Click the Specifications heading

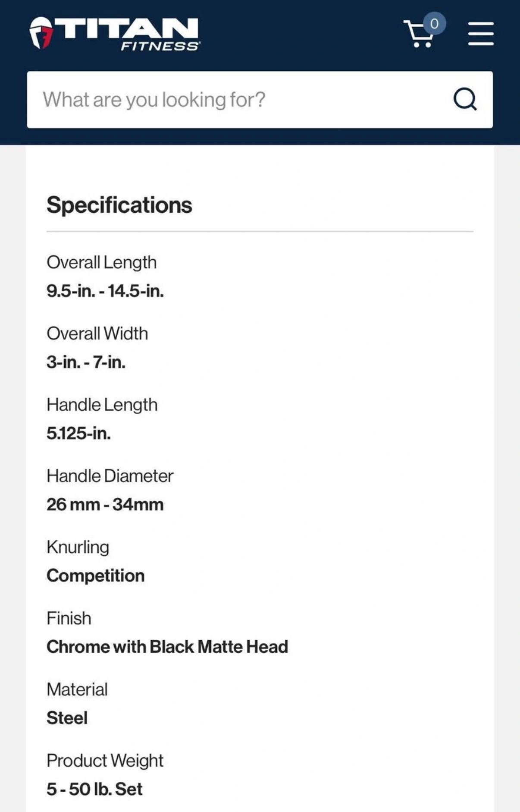click(x=119, y=205)
